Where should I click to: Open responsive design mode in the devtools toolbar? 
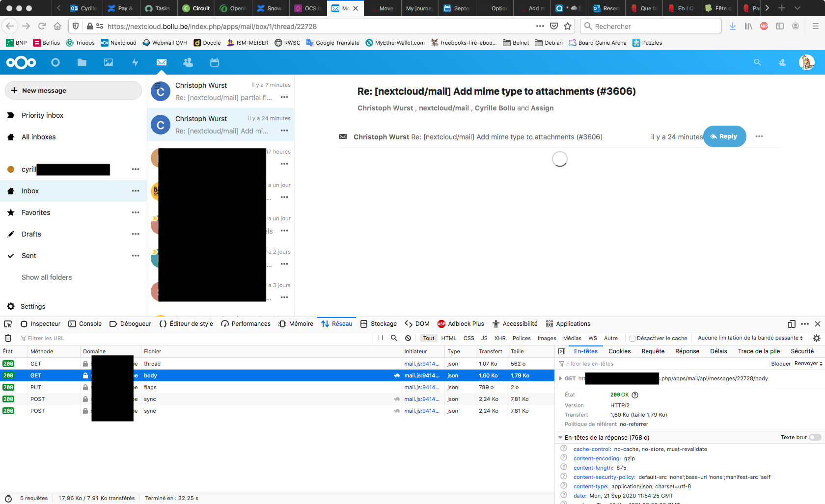(x=791, y=324)
